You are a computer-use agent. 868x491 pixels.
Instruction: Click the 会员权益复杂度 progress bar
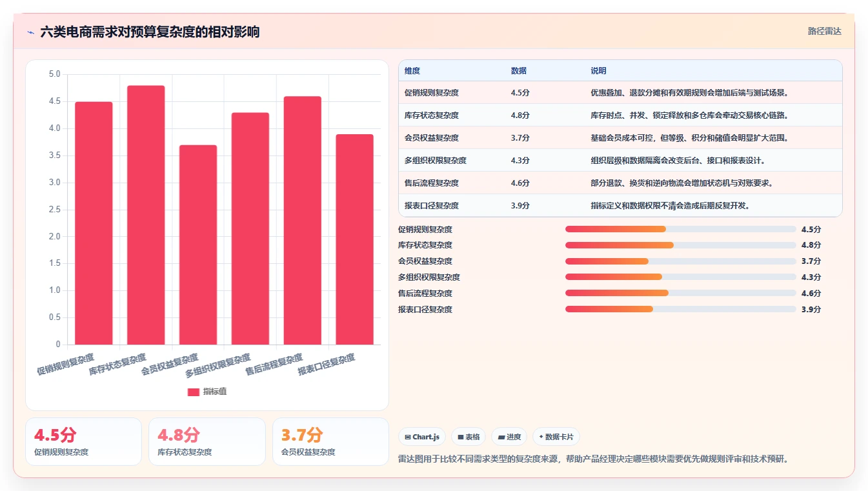click(x=680, y=261)
